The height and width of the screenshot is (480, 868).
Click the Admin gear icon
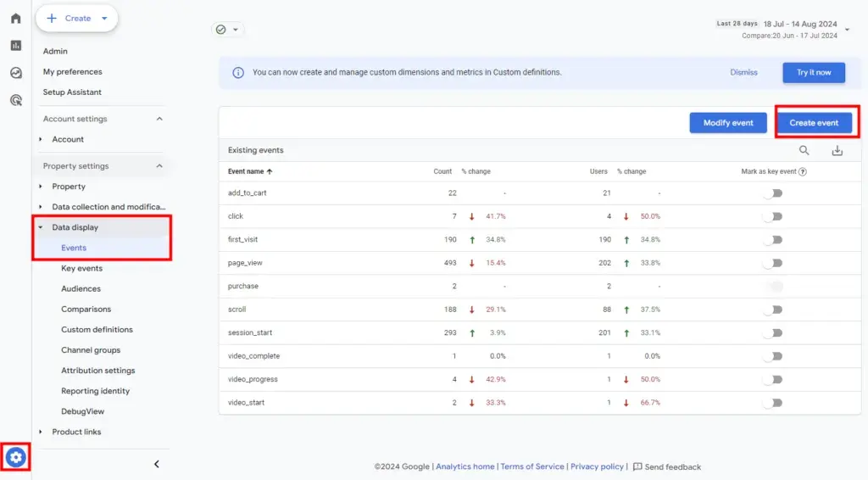click(x=16, y=458)
